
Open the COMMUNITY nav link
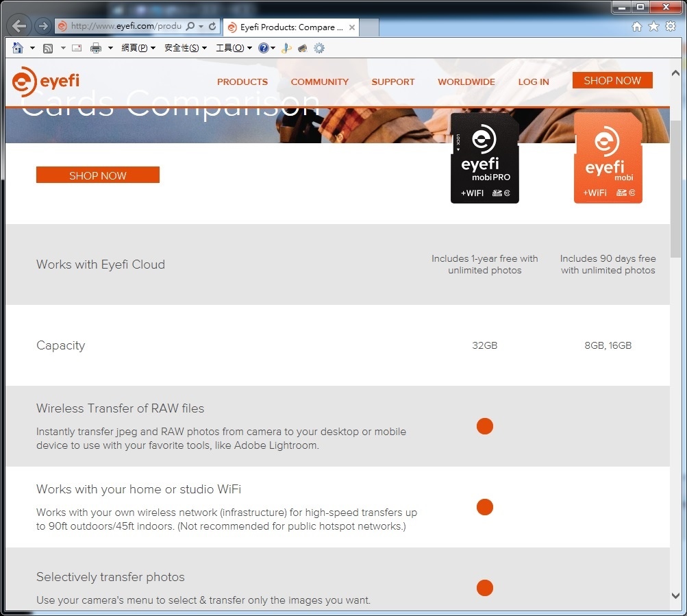[x=320, y=82]
